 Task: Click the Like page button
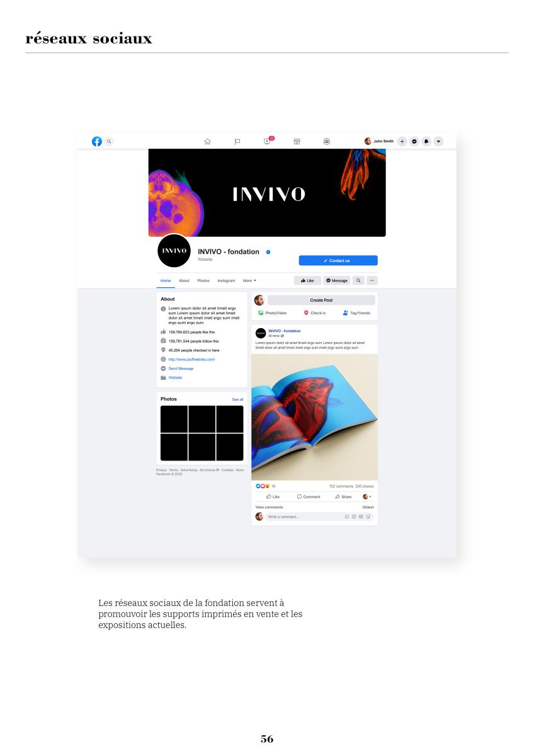pyautogui.click(x=307, y=280)
